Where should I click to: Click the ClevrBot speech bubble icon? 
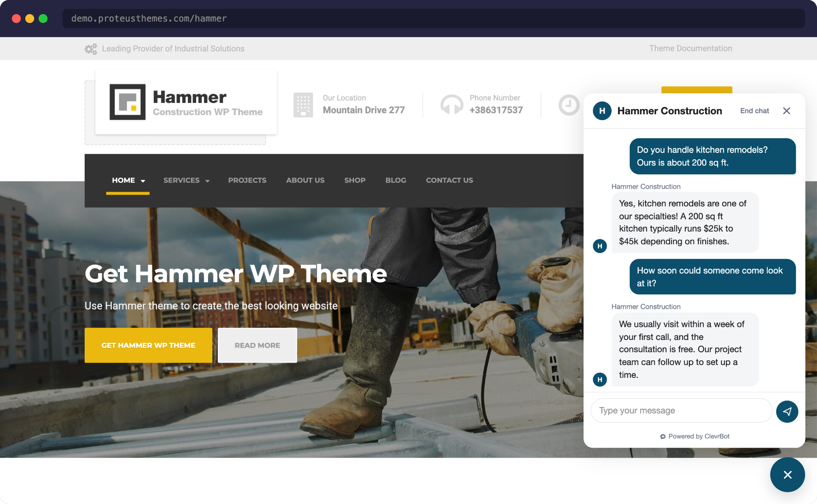(663, 436)
